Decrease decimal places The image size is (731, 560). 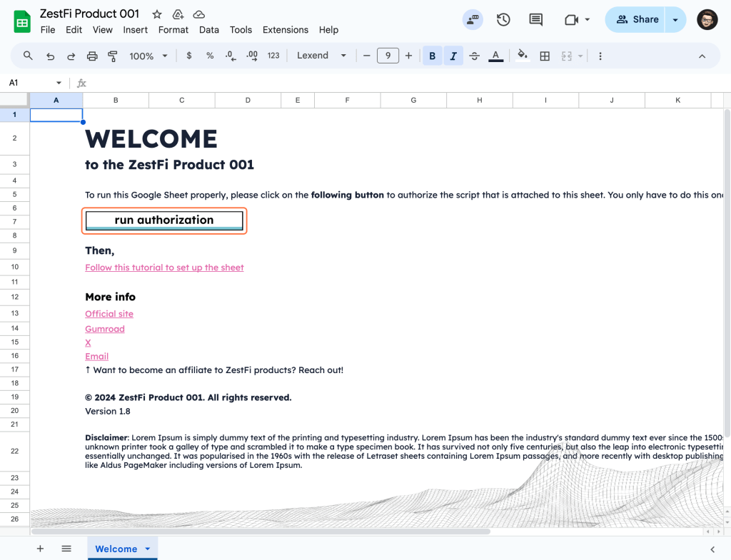tap(229, 55)
